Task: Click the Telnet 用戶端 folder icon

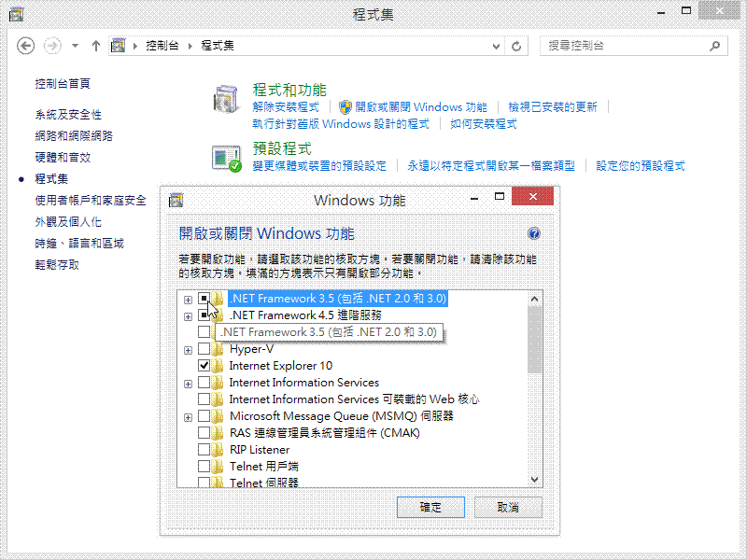Action: point(218,466)
